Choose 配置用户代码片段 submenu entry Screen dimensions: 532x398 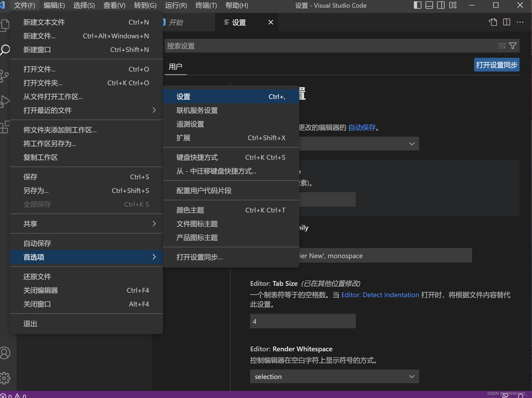tap(231, 191)
